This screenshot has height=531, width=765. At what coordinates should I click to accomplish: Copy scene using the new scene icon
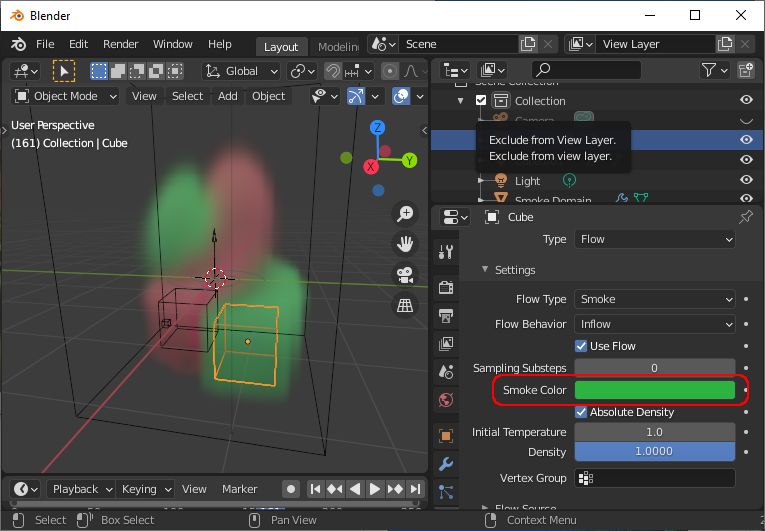[528, 44]
